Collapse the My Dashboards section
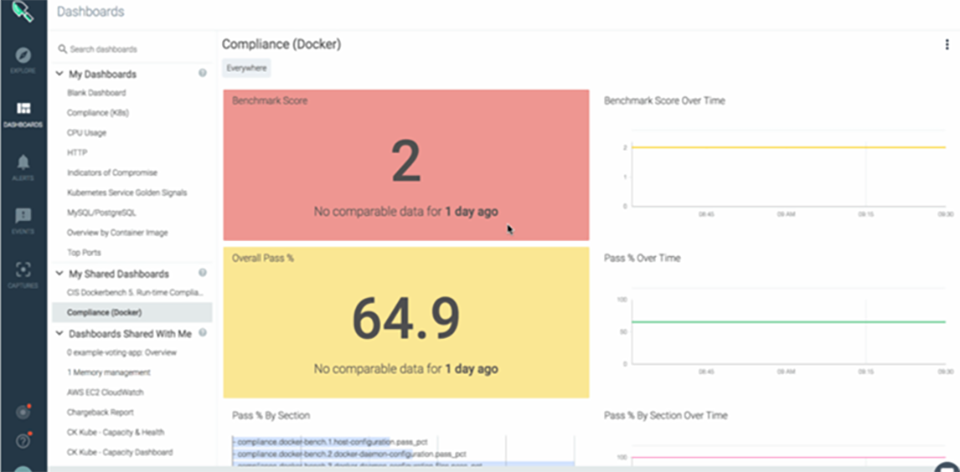 click(x=60, y=74)
